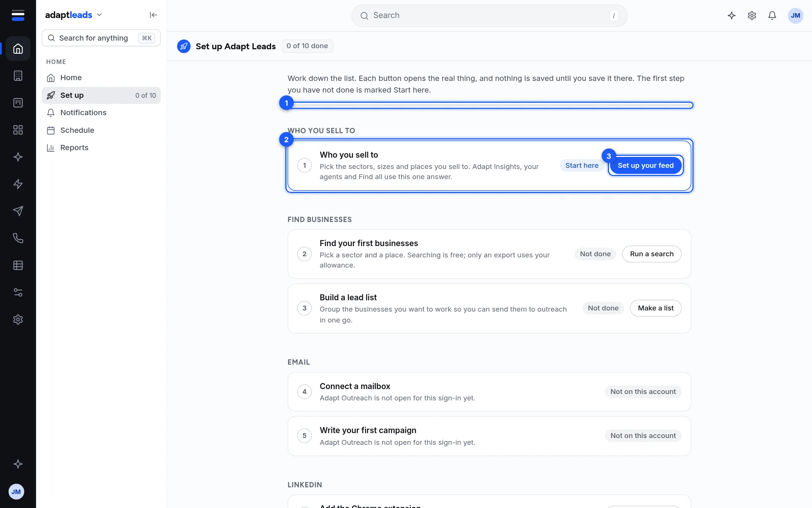
Task: Focus the top Search bar
Action: tap(489, 15)
